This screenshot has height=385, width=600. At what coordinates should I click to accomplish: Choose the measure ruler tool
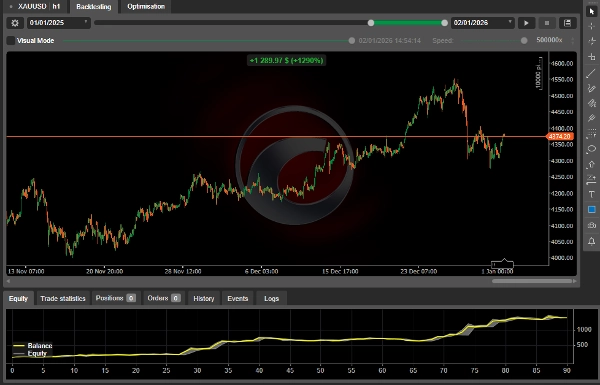pyautogui.click(x=592, y=57)
